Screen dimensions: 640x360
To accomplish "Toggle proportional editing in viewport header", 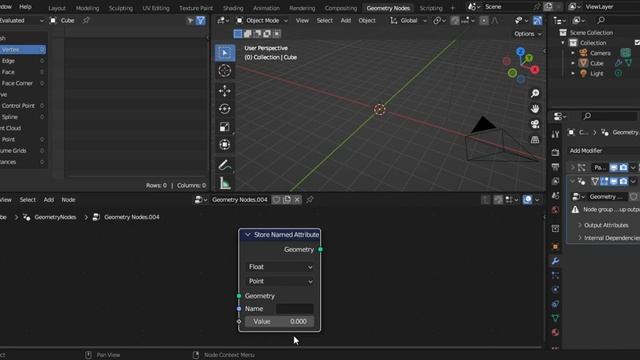I will [484, 20].
